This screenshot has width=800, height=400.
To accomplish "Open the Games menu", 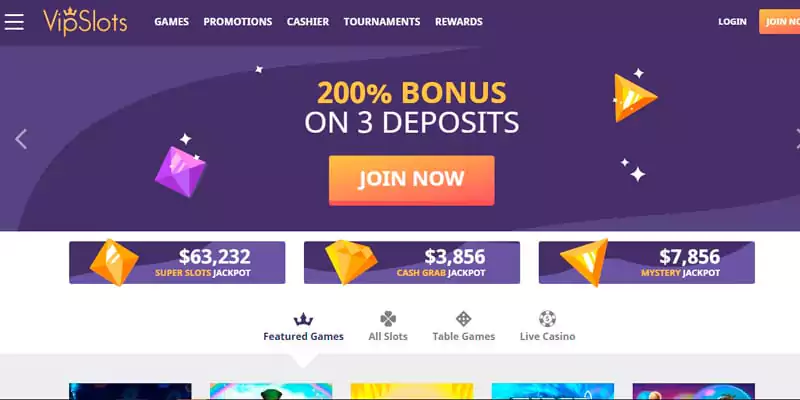I will pyautogui.click(x=171, y=22).
